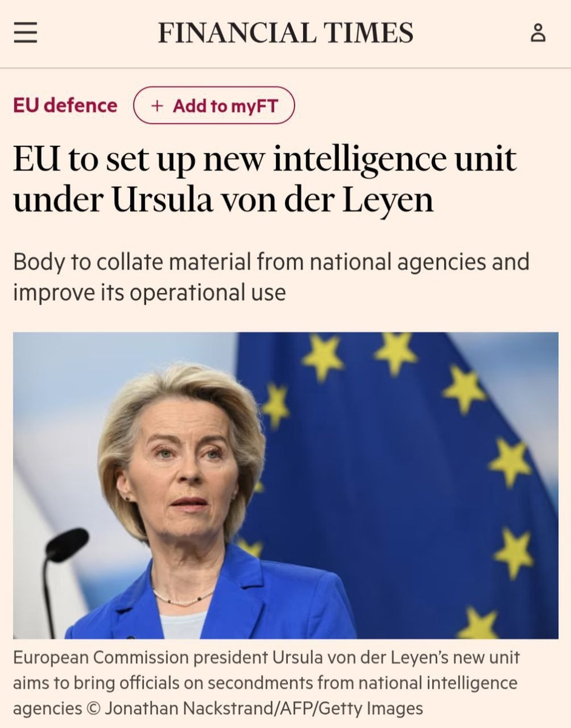The image size is (571, 728).
Task: Open the user account profile icon
Action: click(x=538, y=33)
